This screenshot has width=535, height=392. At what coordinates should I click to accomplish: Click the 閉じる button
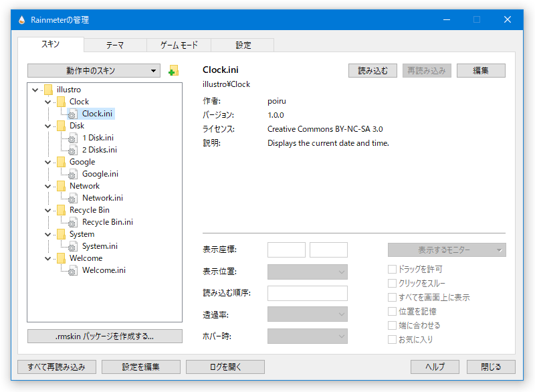[x=491, y=367]
